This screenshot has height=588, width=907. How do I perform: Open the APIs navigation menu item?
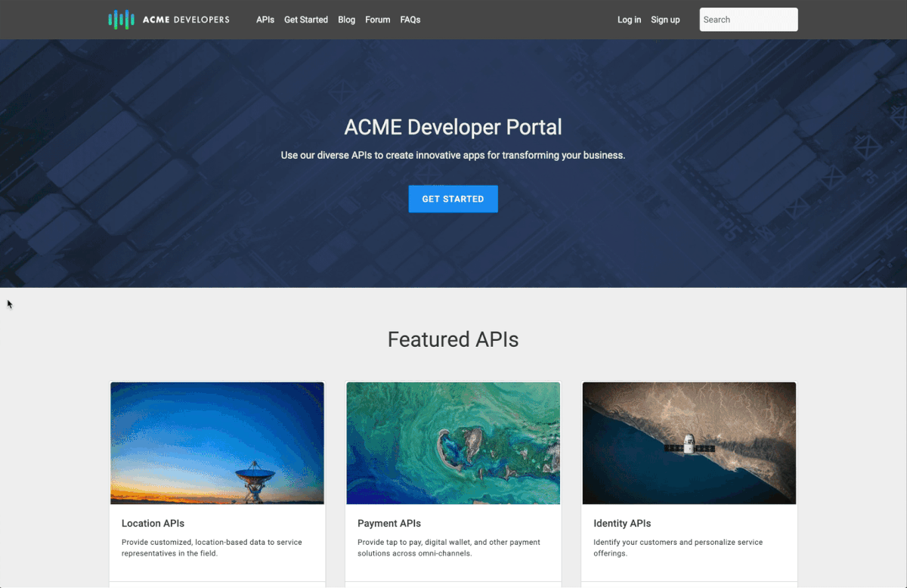(265, 20)
